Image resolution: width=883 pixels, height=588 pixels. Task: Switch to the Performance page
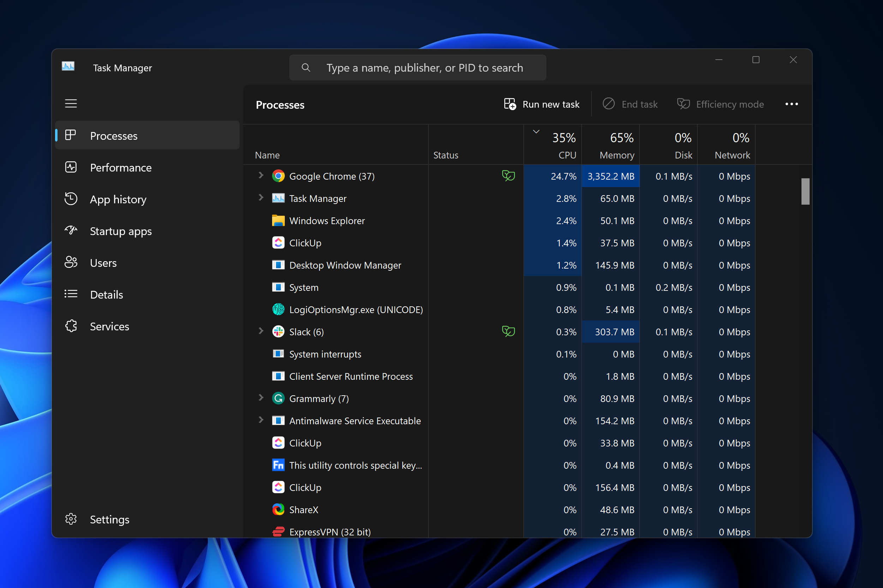(x=148, y=167)
